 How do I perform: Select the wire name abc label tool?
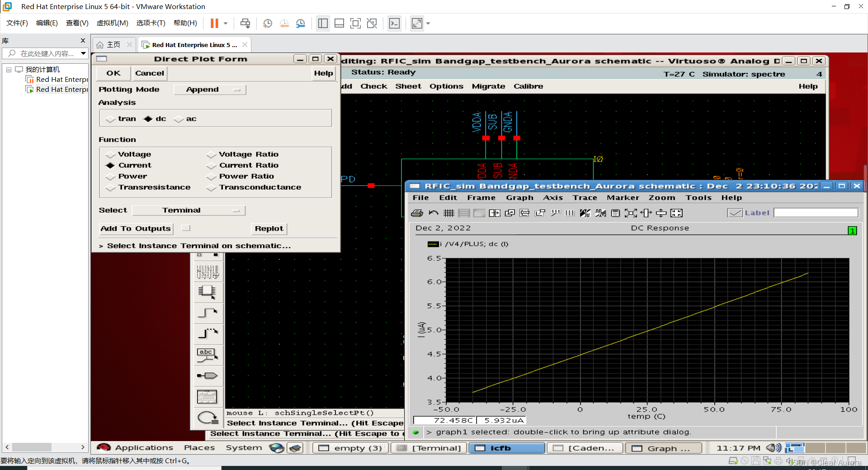pos(207,355)
